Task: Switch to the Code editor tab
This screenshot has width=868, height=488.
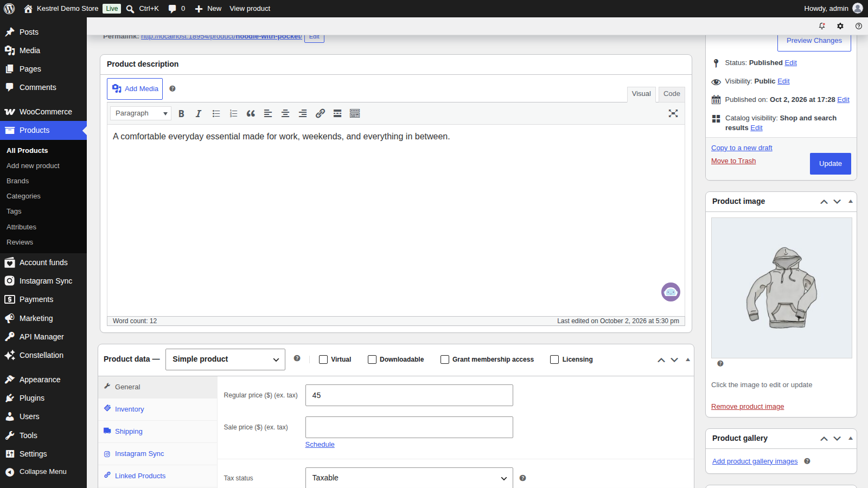Action: coord(672,94)
